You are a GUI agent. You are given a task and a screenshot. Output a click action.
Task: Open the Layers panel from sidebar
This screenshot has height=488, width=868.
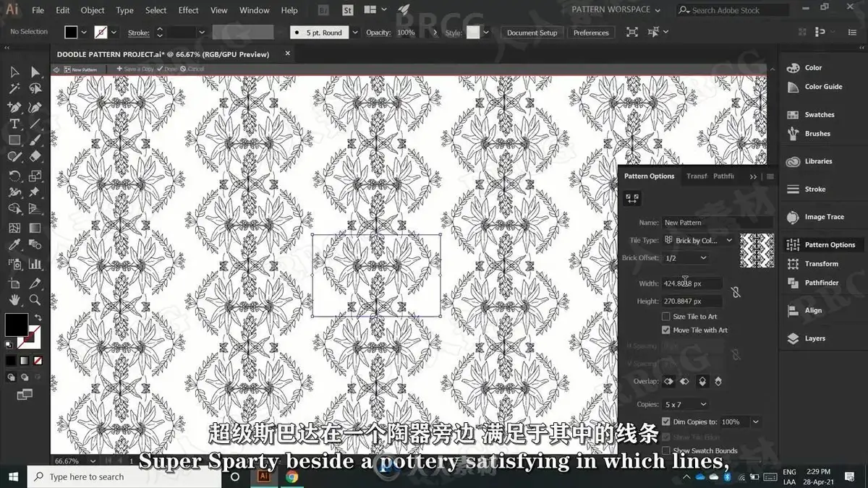pyautogui.click(x=814, y=338)
